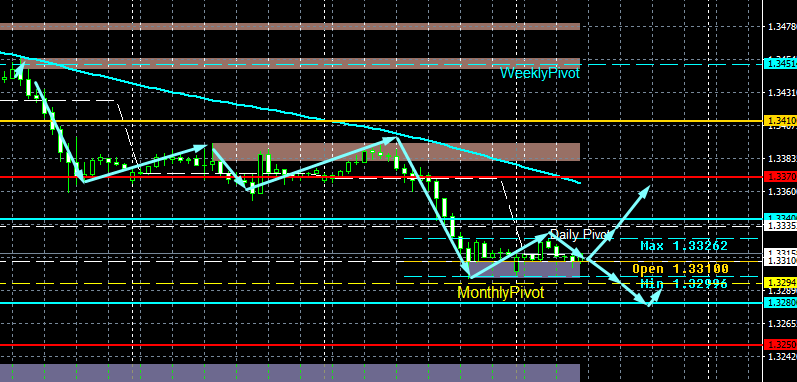Viewport: 797px width, 382px height.
Task: Click the MonthlyPivot label
Action: point(501,293)
